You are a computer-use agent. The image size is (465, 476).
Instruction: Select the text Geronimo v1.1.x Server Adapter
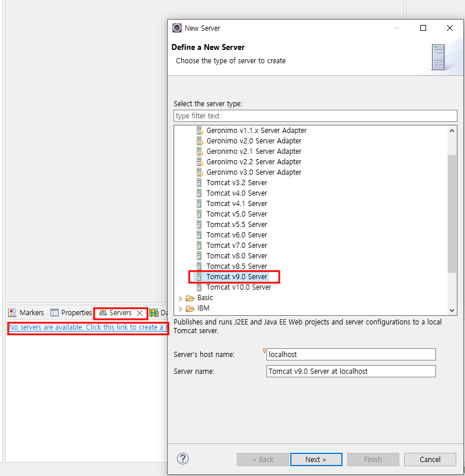point(257,131)
